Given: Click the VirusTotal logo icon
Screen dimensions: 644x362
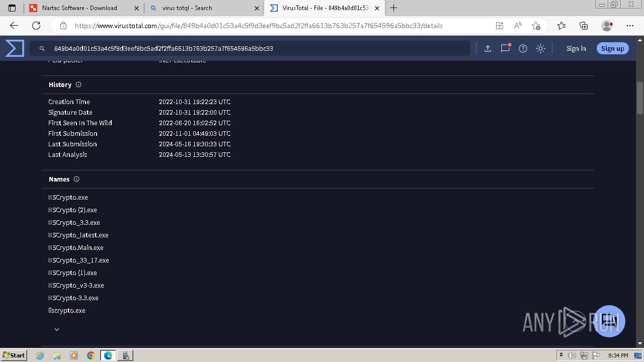Looking at the screenshot, I should [x=15, y=48].
